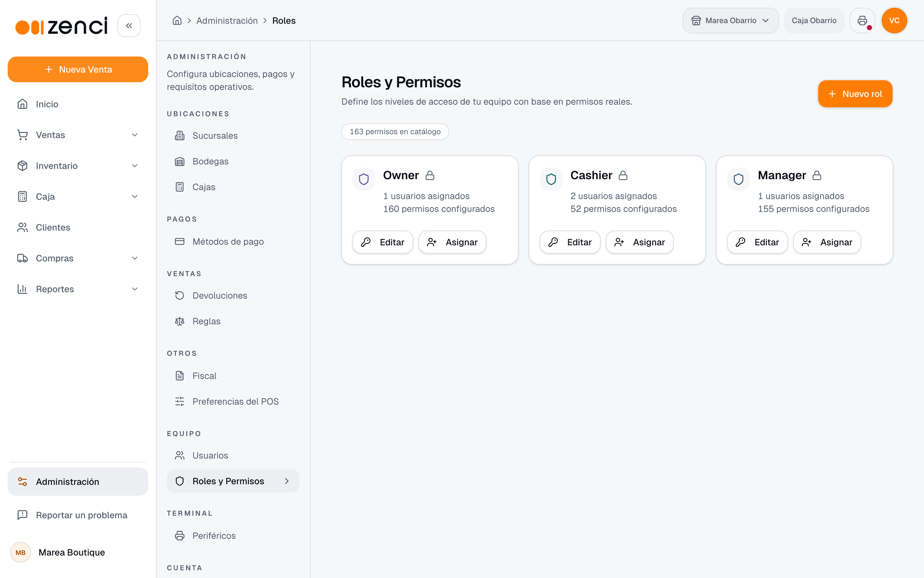Click Editar on the Owner card
924x578 pixels.
pos(382,242)
